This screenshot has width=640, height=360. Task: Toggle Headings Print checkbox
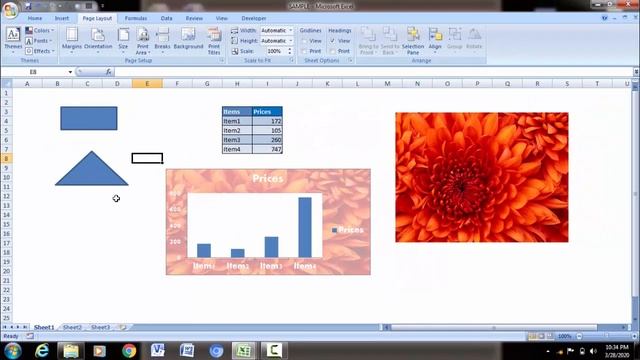tap(333, 51)
